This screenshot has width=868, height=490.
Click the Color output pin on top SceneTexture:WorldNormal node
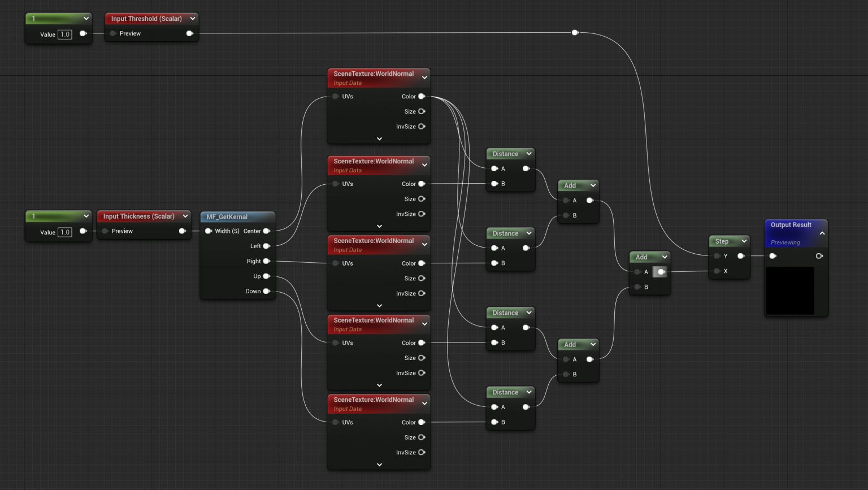click(x=421, y=96)
